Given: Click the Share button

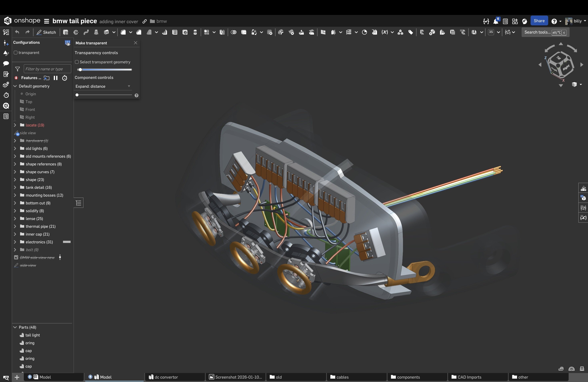Looking at the screenshot, I should (x=539, y=21).
